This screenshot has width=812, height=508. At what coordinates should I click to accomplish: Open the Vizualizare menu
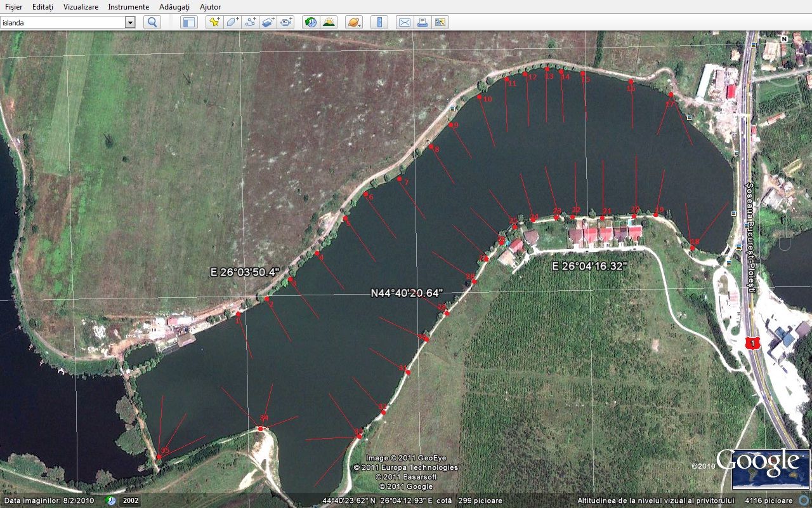pos(81,6)
